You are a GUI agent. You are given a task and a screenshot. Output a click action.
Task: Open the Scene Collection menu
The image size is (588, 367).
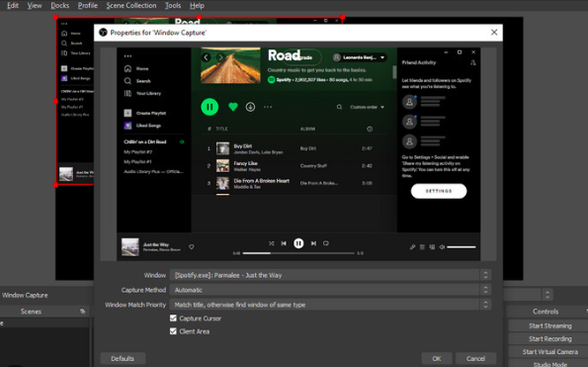coord(131,6)
